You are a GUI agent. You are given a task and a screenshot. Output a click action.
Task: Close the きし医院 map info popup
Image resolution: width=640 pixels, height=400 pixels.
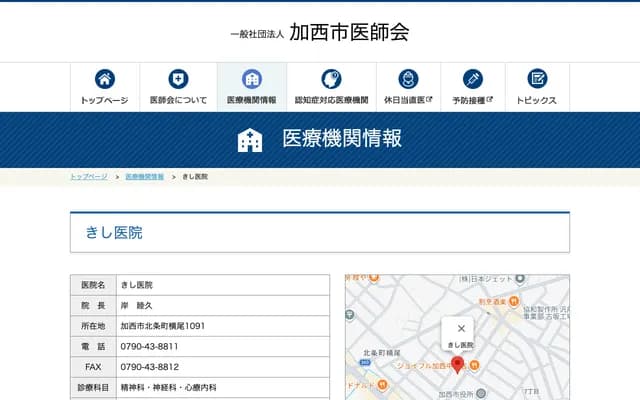pyautogui.click(x=461, y=328)
